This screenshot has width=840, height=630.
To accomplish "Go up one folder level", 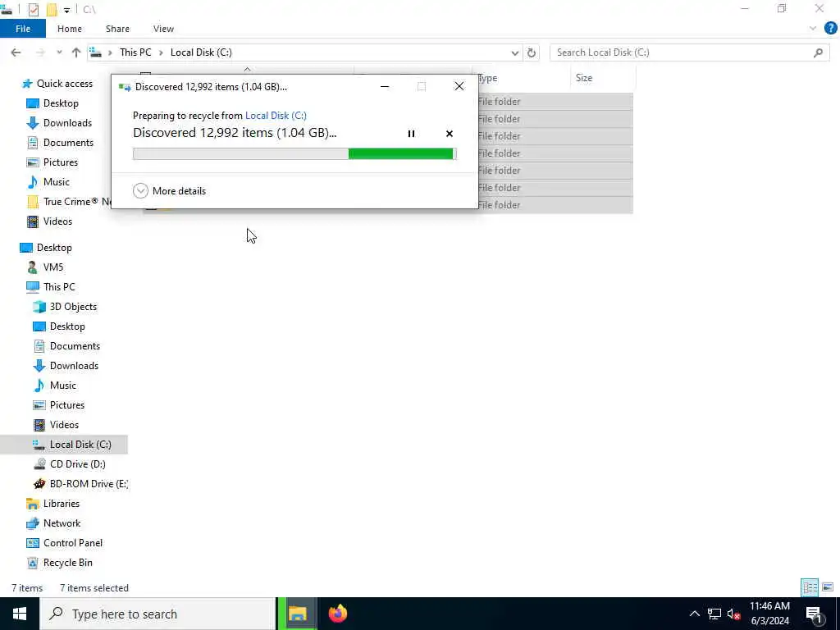I will [76, 52].
